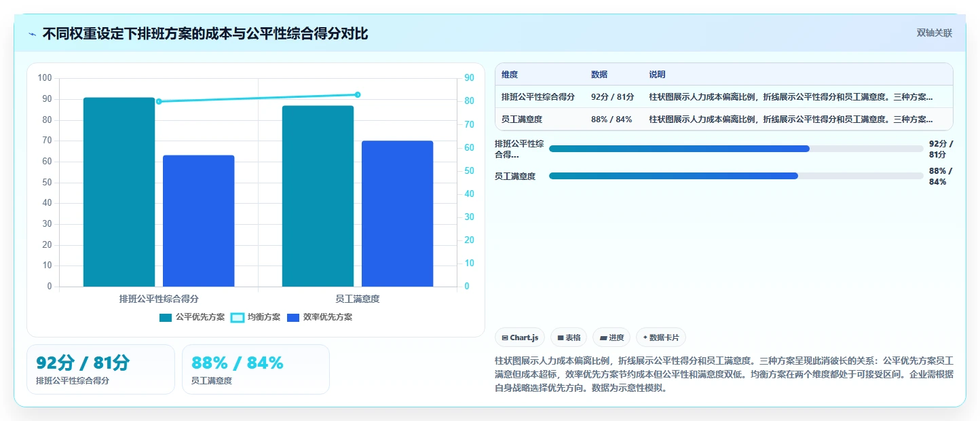Click the 88% / 84% progress value label
The height and width of the screenshot is (421, 980).
point(941,176)
